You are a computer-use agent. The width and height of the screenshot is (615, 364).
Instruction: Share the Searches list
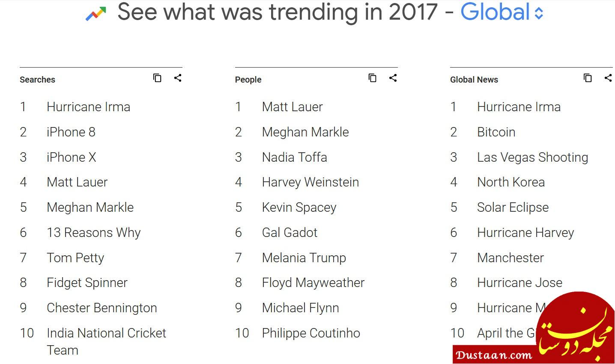tap(178, 78)
